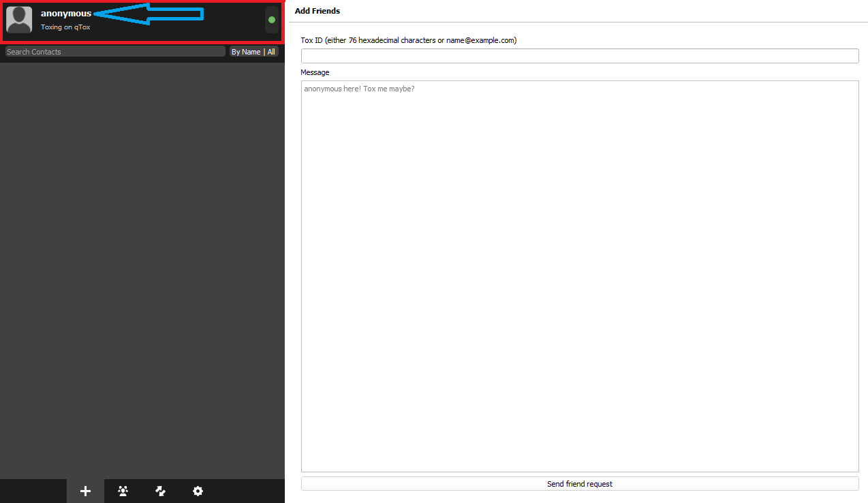Open the "By Name | All" filter dropdown
868x503 pixels.
point(253,52)
